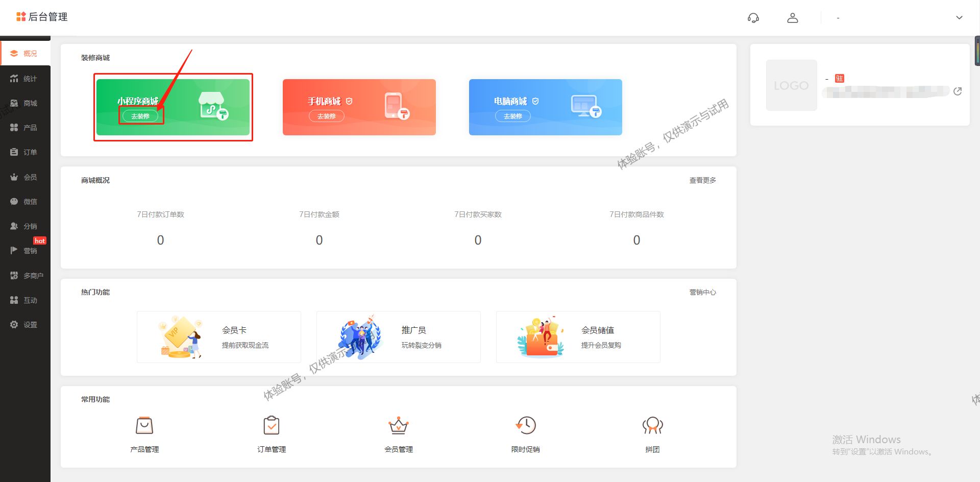Switch to the 概况 menu item

click(x=25, y=53)
